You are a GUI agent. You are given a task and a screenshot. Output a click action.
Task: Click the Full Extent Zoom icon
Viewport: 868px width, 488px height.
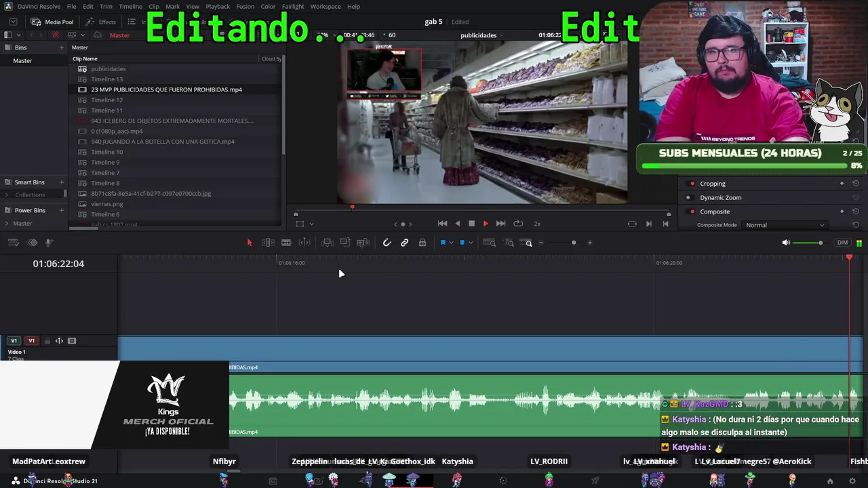[x=489, y=243]
